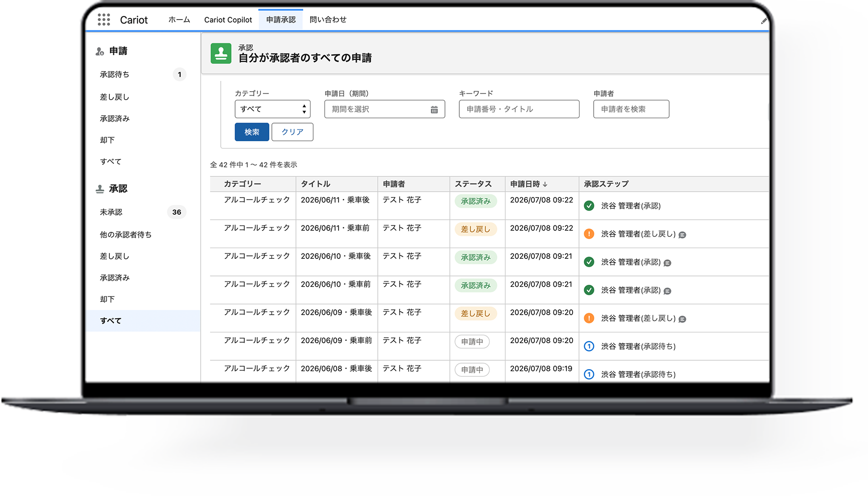This screenshot has height=500, width=868.
Task: Open the app launcher grid icon
Action: coord(104,20)
